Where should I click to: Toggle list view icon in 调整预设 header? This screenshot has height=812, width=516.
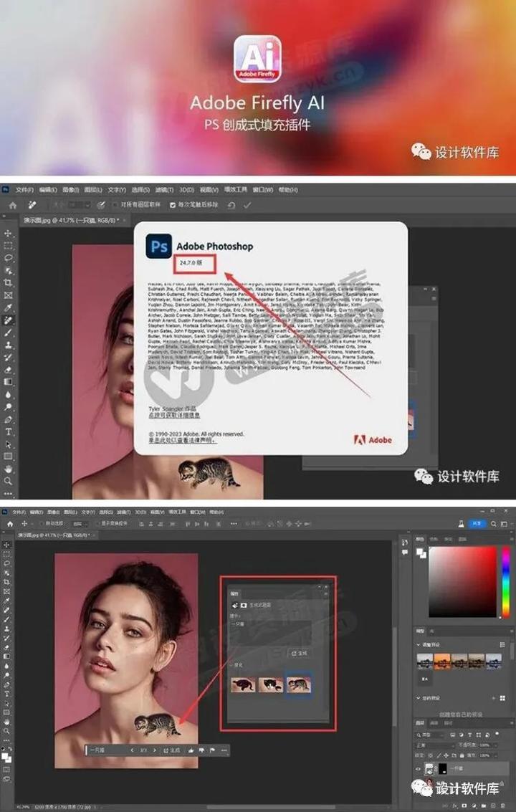point(502,645)
